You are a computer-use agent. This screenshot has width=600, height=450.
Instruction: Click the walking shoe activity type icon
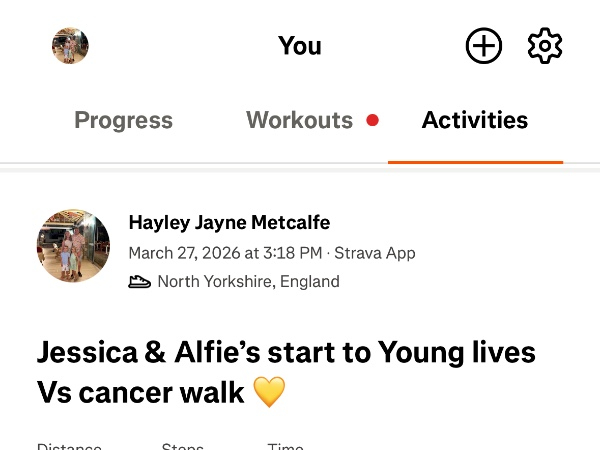click(x=140, y=282)
